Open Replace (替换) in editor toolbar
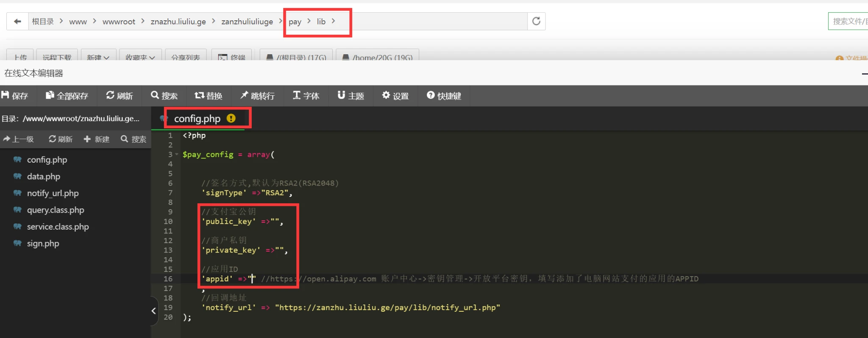The height and width of the screenshot is (338, 868). (209, 96)
